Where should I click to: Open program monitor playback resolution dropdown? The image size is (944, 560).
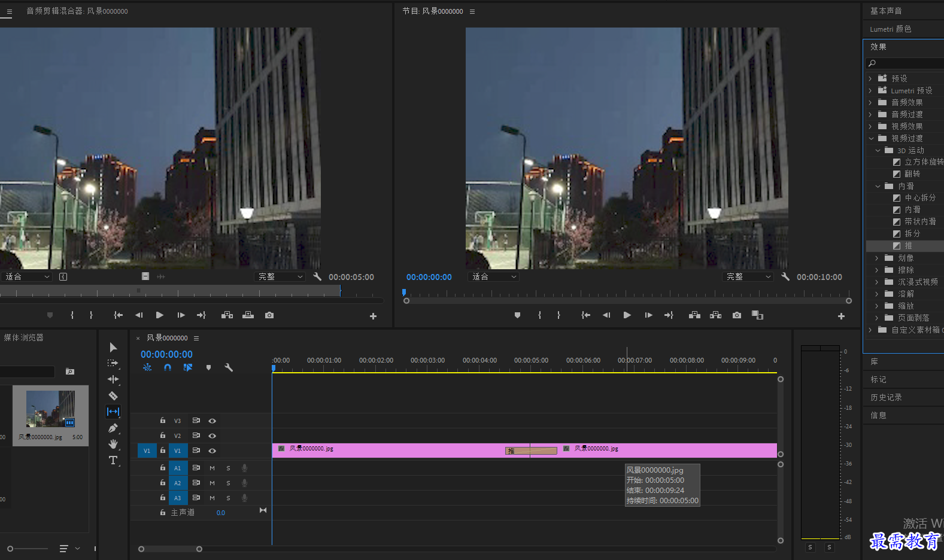pos(748,276)
